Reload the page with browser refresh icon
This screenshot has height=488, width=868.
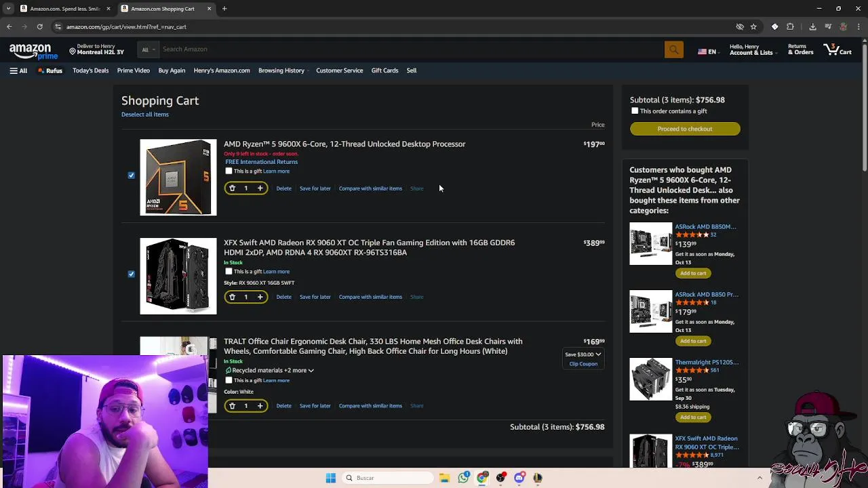[x=40, y=26]
